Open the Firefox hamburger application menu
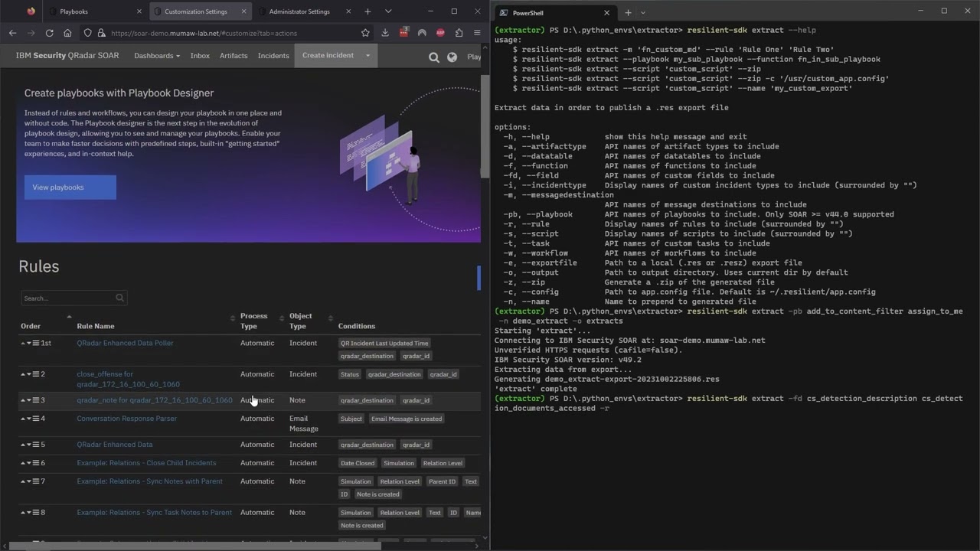This screenshot has height=551, width=980. pos(477,33)
